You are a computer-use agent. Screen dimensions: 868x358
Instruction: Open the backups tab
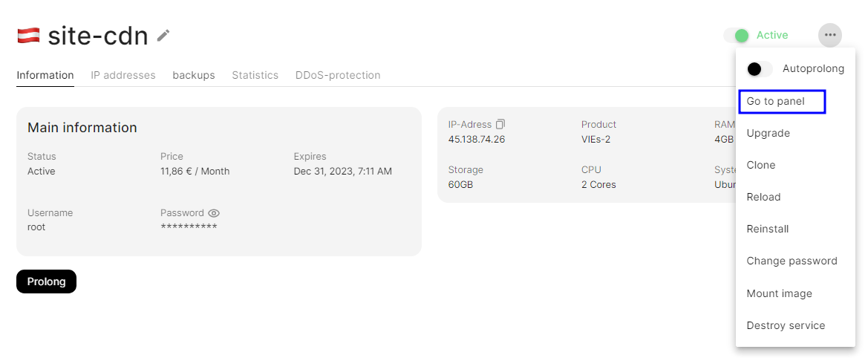click(x=194, y=75)
